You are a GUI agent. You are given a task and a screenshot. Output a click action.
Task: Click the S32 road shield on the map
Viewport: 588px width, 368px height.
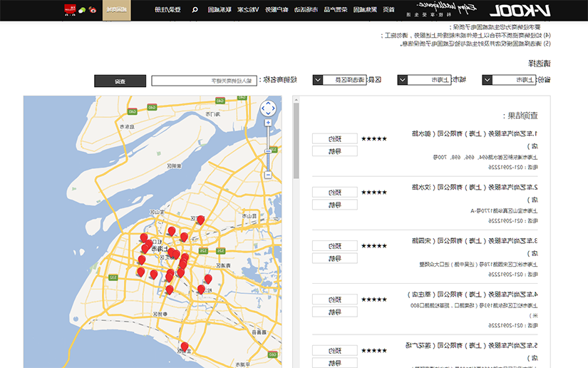113,277
